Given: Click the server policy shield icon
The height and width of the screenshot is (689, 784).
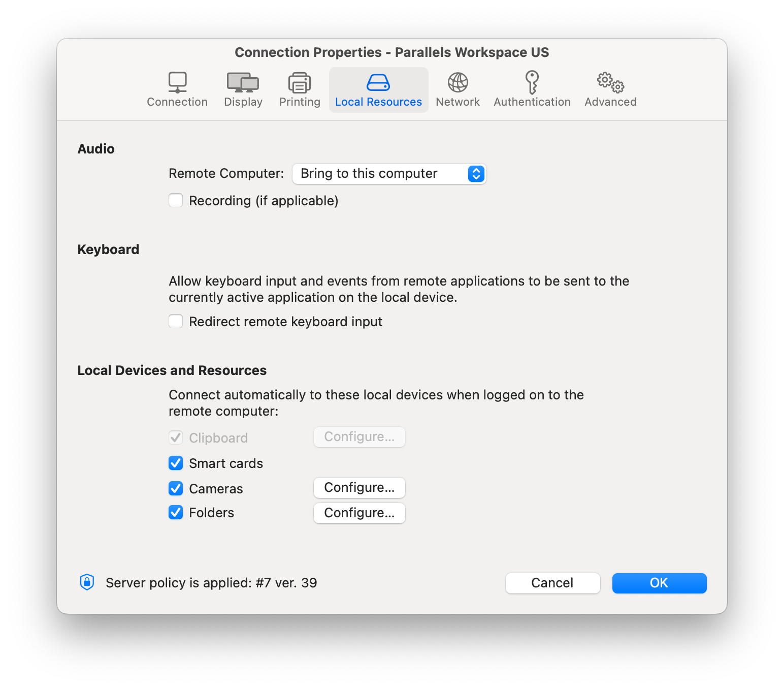Looking at the screenshot, I should [87, 582].
